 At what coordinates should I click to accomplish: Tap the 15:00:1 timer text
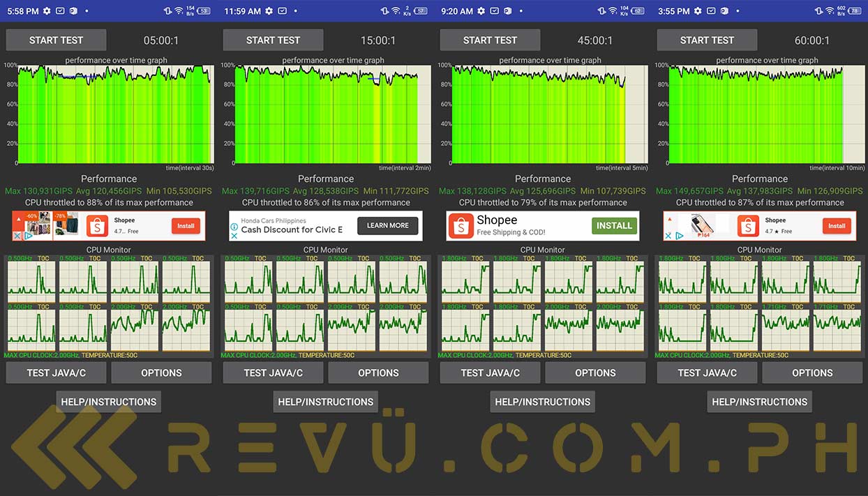coord(378,40)
